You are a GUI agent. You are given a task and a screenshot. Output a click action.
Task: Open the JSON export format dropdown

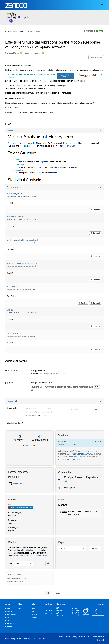(x=72, y=549)
